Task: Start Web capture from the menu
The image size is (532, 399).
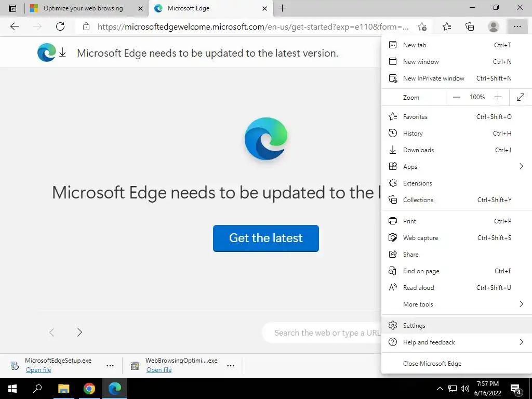Action: (457, 237)
